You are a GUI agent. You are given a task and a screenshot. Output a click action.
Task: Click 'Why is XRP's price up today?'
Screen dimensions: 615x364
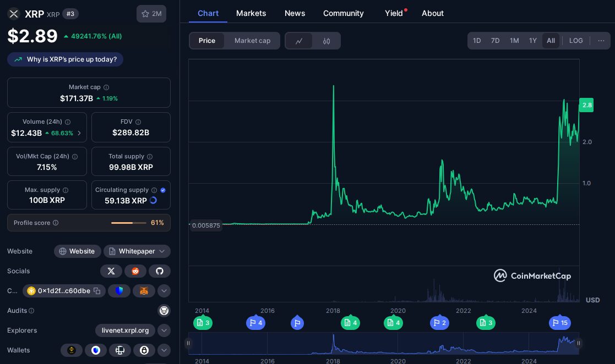[x=65, y=59]
